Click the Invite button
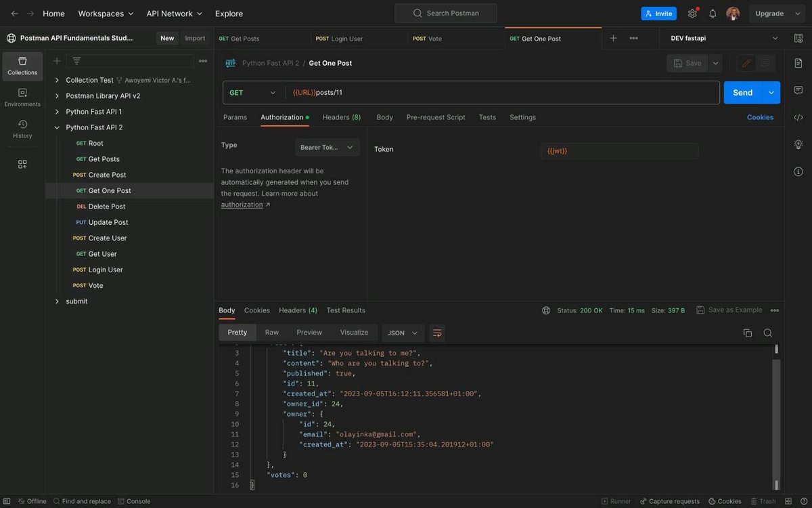This screenshot has height=508, width=812. click(658, 14)
